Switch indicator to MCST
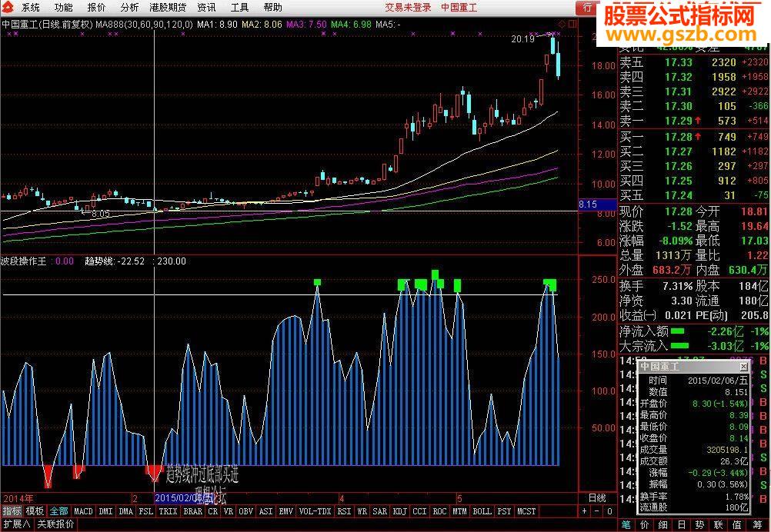771x532 pixels. pyautogui.click(x=526, y=511)
